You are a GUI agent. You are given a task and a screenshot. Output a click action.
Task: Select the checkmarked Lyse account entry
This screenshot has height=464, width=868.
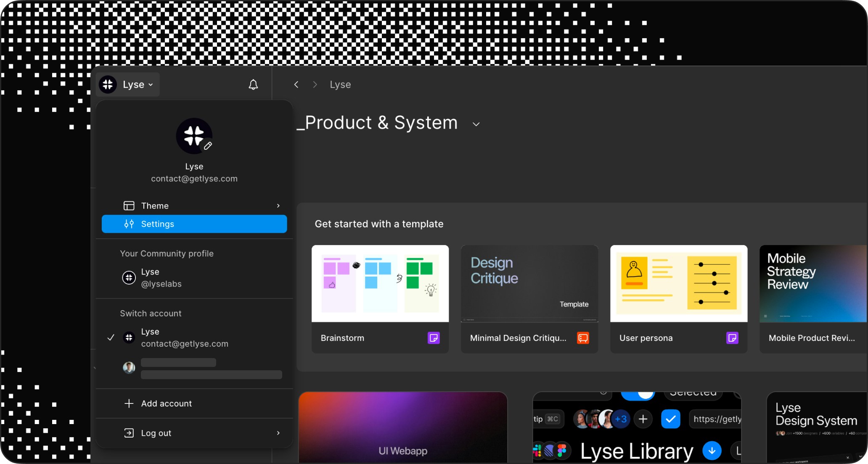(185, 337)
